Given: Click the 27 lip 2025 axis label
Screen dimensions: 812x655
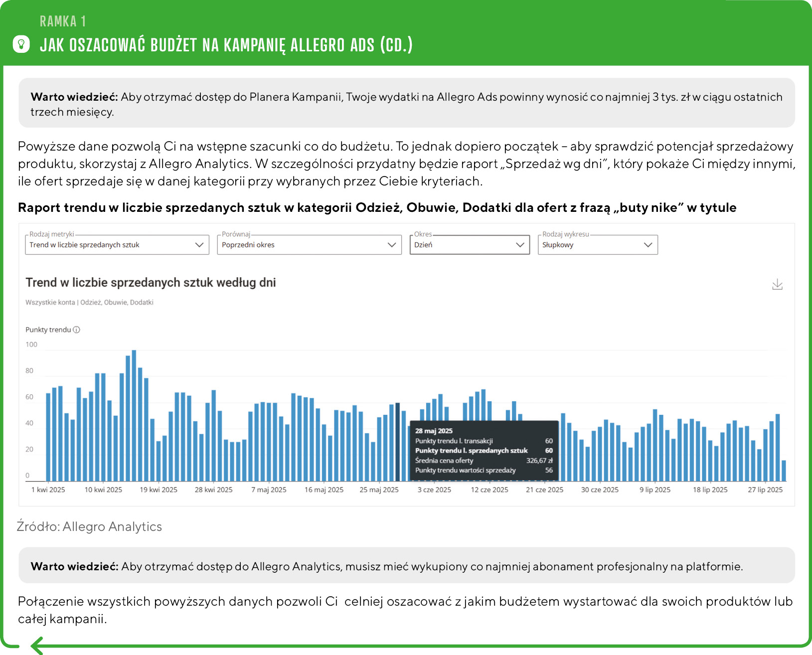Looking at the screenshot, I should coord(765,490).
